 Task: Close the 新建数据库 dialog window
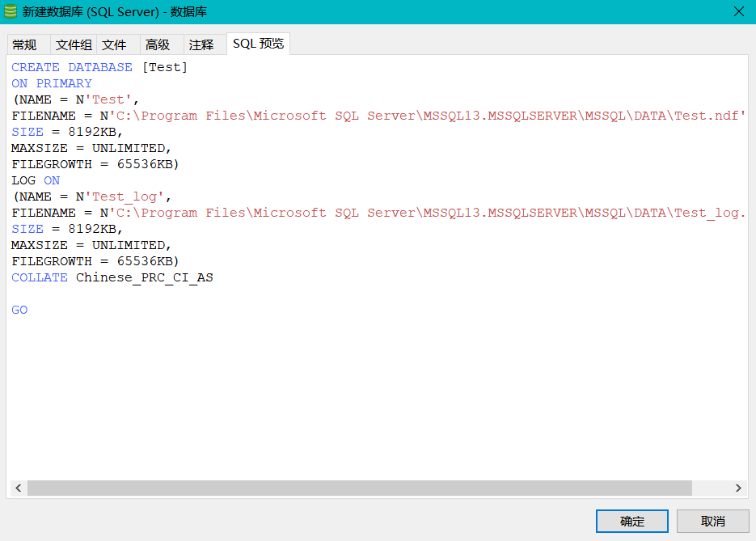[739, 11]
